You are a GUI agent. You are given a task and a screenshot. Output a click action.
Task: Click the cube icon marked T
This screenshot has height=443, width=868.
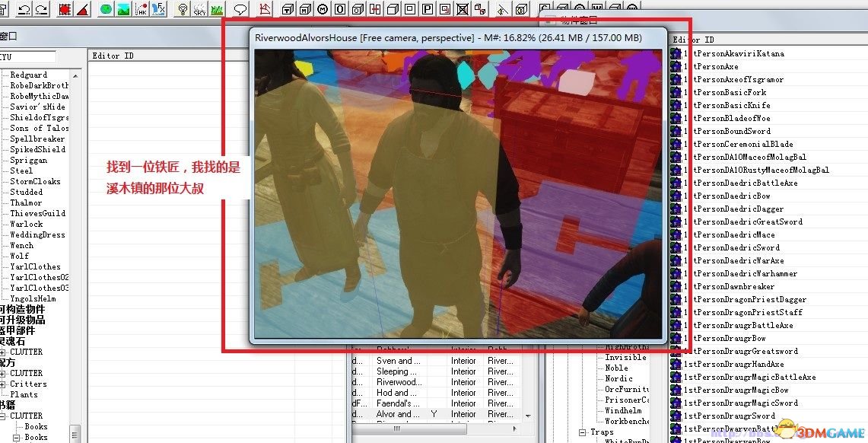tap(288, 9)
